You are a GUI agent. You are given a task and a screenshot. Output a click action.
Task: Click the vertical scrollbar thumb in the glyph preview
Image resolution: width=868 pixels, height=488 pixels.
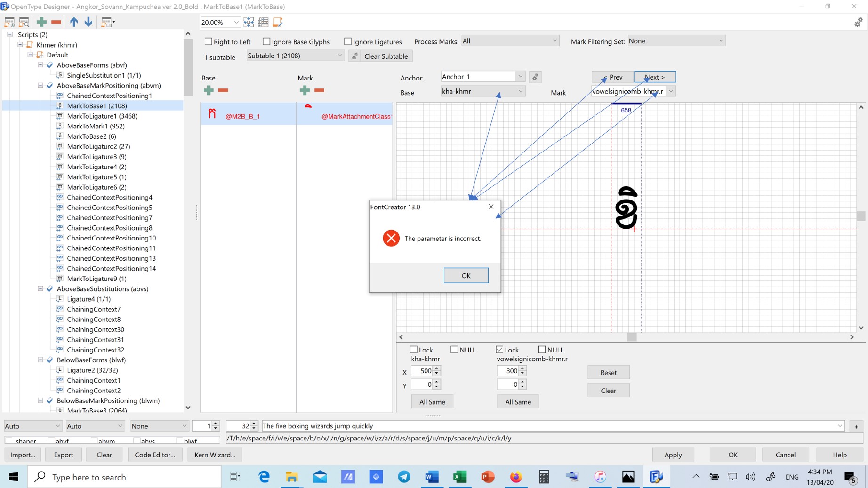861,216
